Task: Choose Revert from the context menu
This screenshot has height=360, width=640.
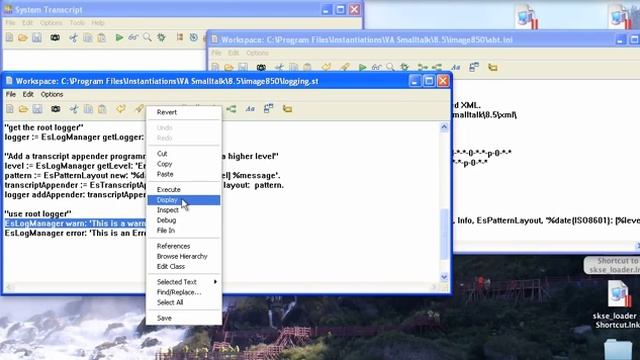Action: pos(184,112)
